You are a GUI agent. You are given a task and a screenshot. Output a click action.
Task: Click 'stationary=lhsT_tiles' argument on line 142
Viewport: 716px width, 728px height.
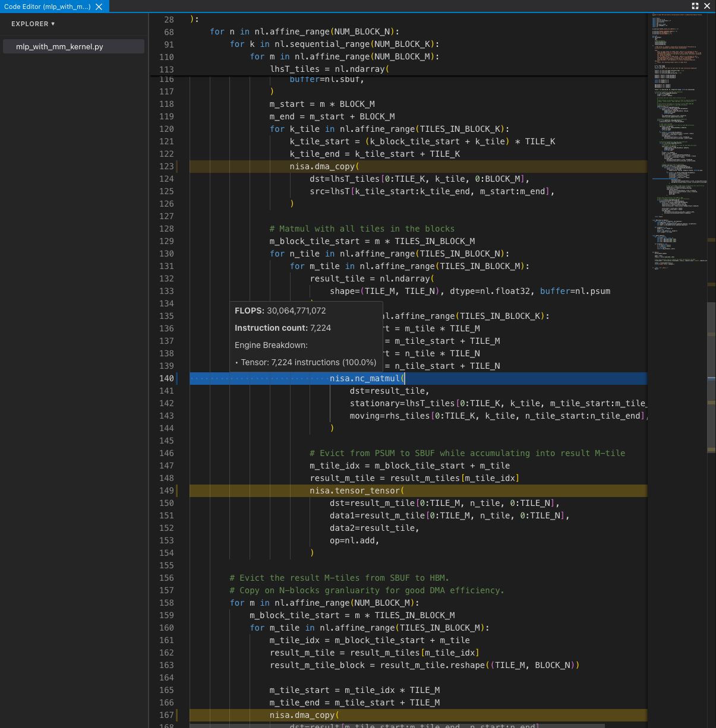click(x=402, y=403)
